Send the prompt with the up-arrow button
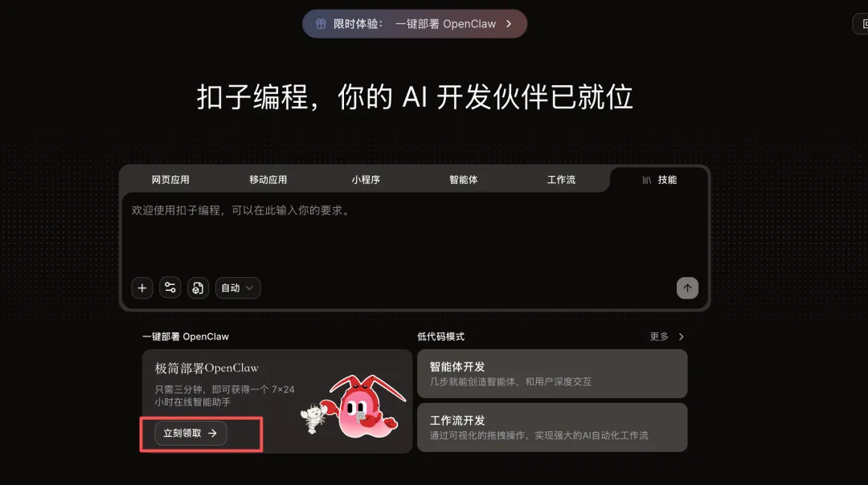The height and width of the screenshot is (485, 868). tap(687, 288)
